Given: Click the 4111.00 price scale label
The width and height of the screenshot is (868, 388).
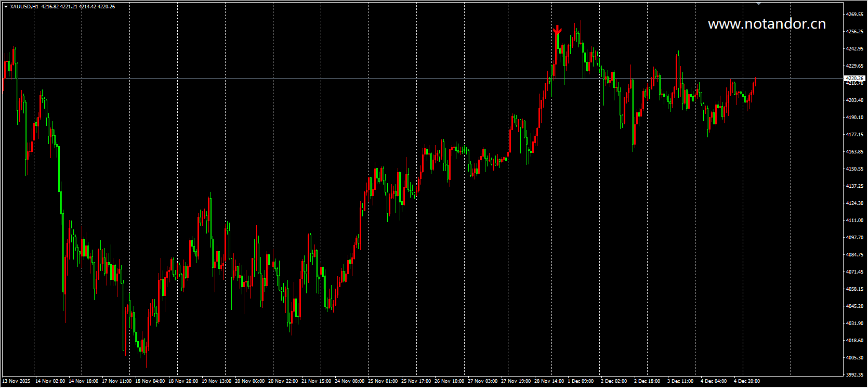Looking at the screenshot, I should pyautogui.click(x=854, y=221).
